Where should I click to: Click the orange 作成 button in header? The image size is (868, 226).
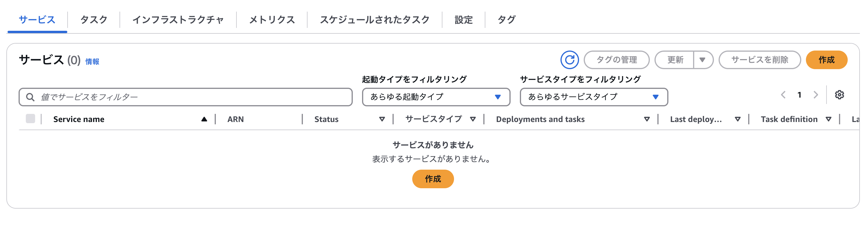click(826, 60)
